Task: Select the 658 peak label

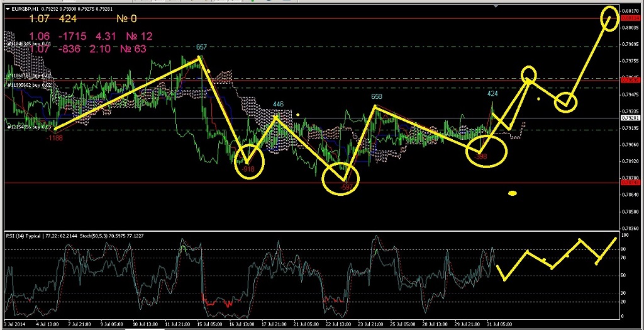Action: click(377, 97)
